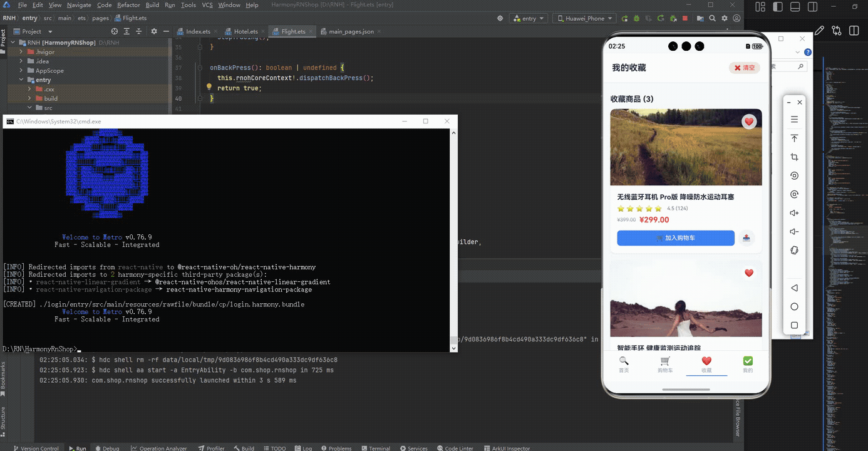
Task: Open IDE settings gear in top toolbar
Action: pos(725,18)
